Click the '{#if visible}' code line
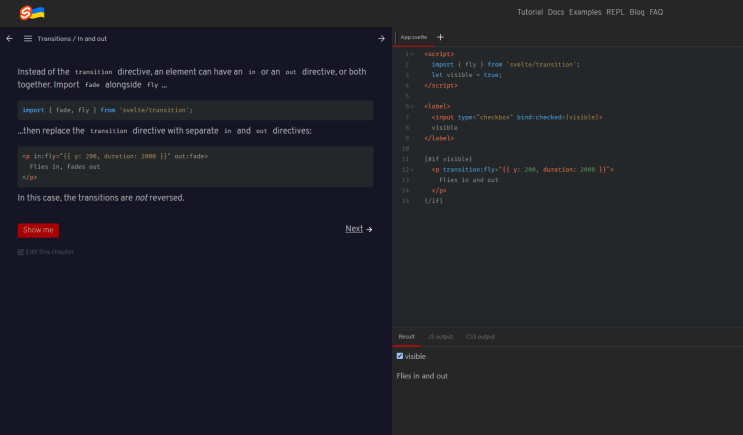743x435 pixels. pos(448,159)
